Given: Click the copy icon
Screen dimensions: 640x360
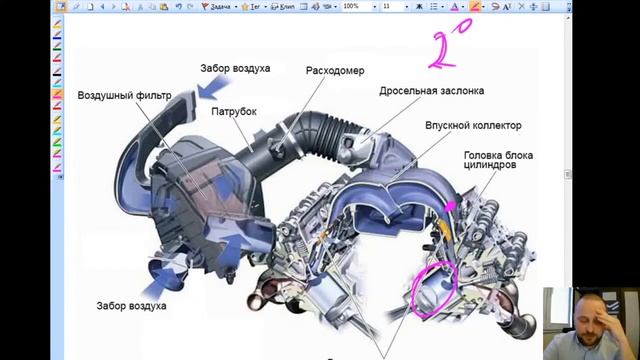Looking at the screenshot, I should click(151, 7).
